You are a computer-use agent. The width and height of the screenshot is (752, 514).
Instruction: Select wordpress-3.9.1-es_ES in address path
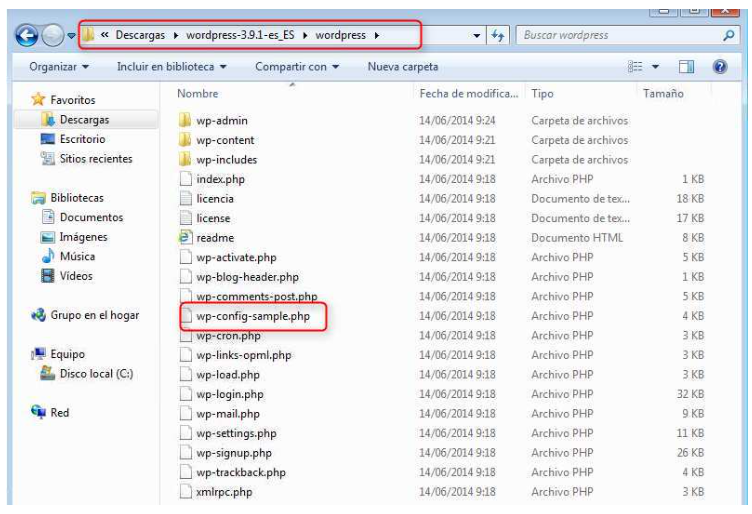tap(240, 35)
